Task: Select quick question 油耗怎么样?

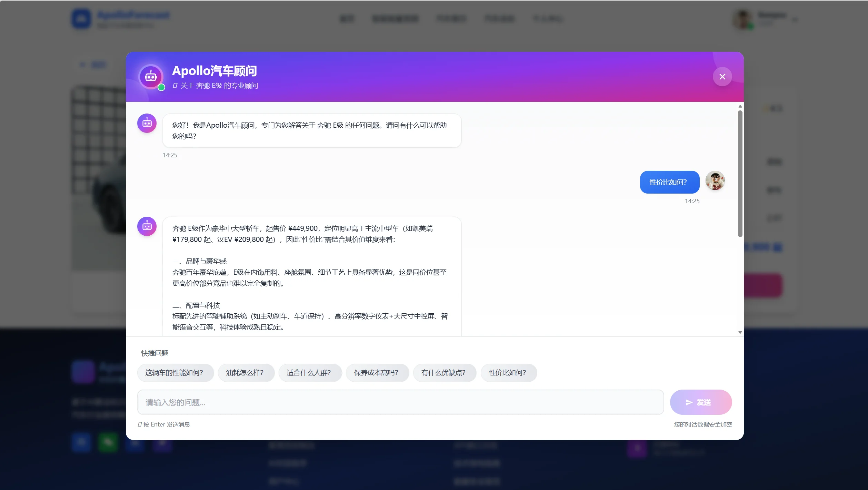Action: (x=246, y=373)
